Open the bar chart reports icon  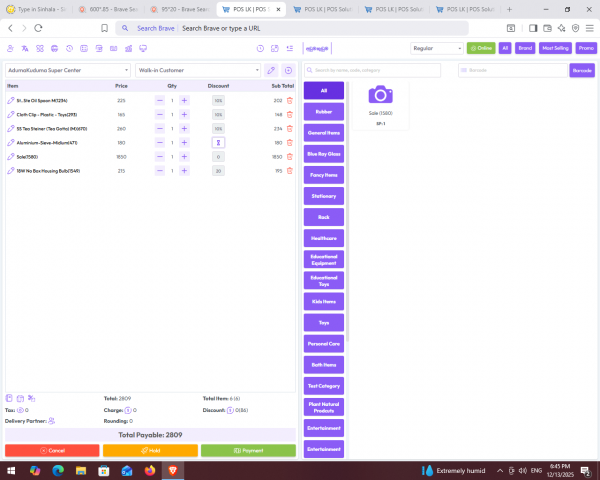coord(129,49)
